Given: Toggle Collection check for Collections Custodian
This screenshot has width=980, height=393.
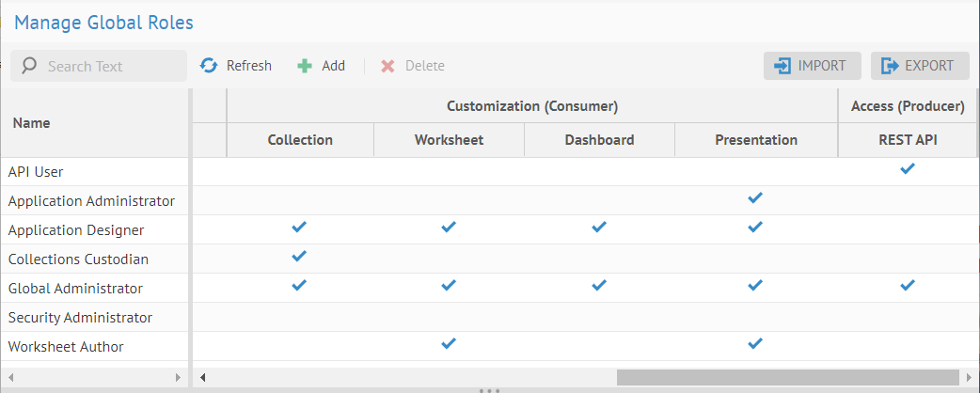Looking at the screenshot, I should [x=299, y=257].
